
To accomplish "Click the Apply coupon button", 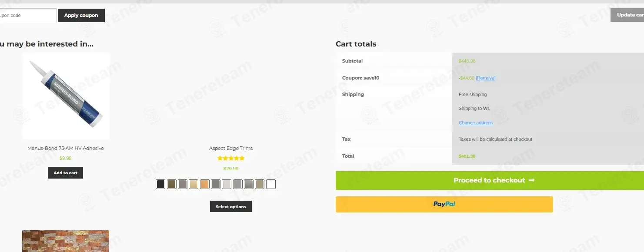I will click(x=81, y=15).
